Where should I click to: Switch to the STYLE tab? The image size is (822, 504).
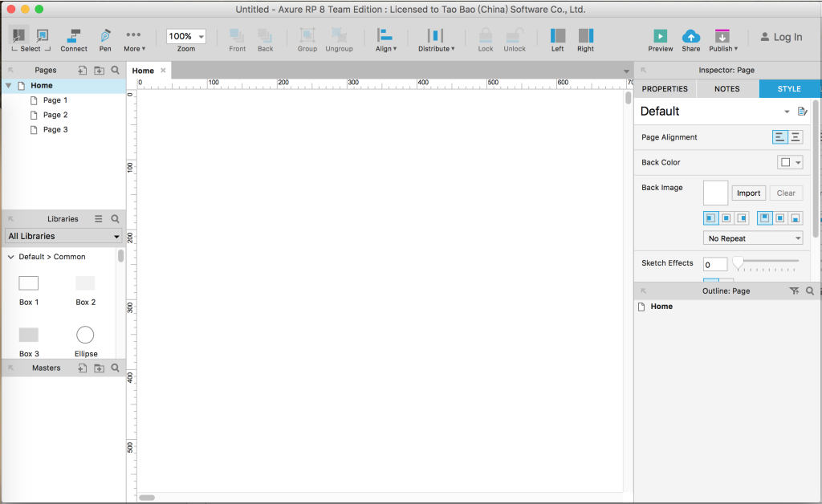[x=790, y=88]
